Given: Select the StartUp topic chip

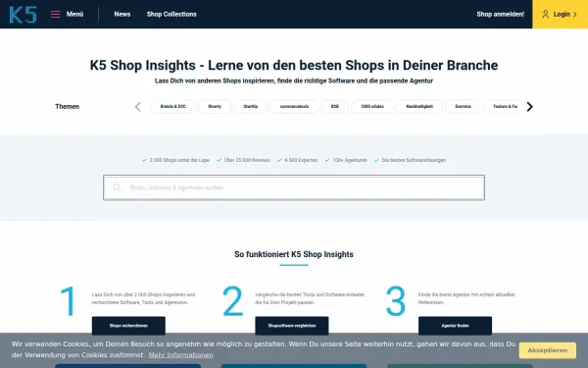Looking at the screenshot, I should (x=251, y=107).
